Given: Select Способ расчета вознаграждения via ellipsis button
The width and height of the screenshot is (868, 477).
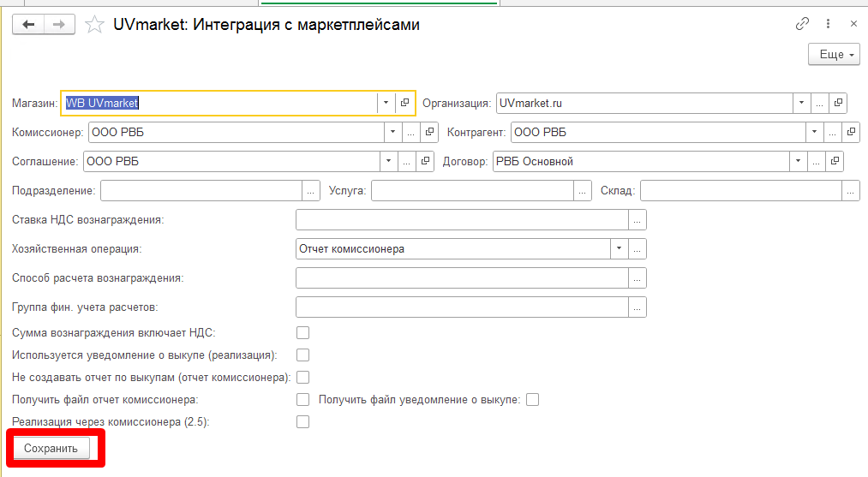Looking at the screenshot, I should (x=638, y=278).
